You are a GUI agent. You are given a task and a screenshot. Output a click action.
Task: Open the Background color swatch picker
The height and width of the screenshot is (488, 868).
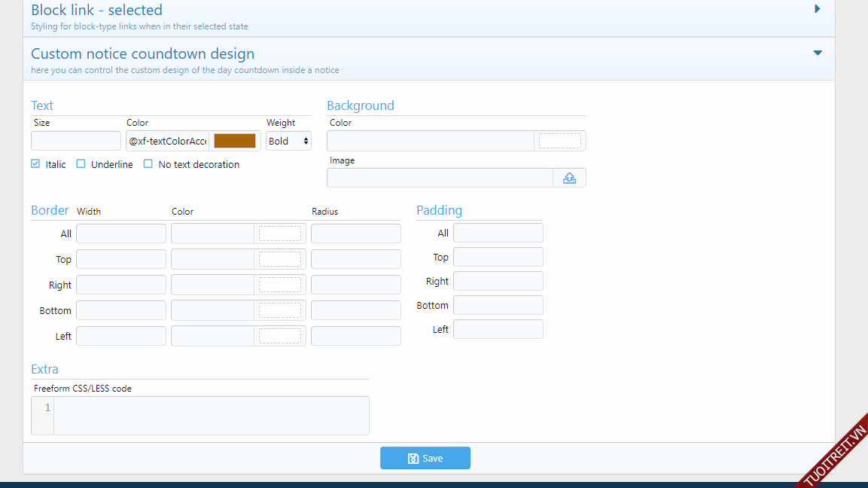coord(559,141)
